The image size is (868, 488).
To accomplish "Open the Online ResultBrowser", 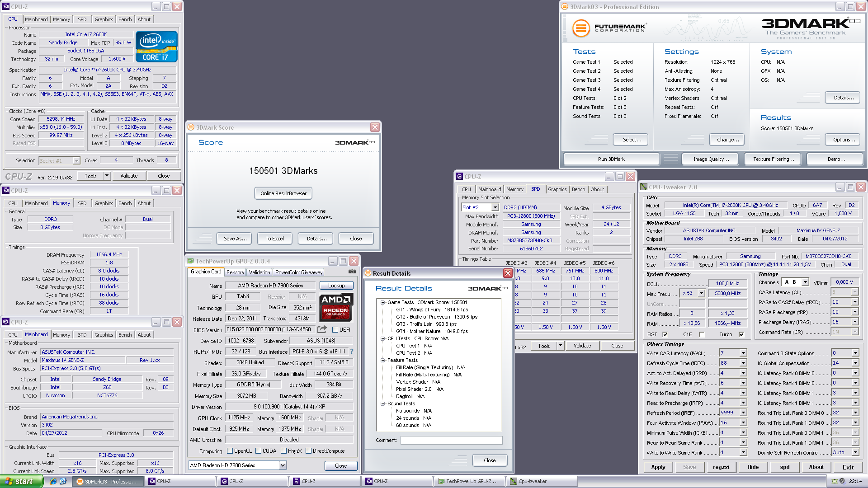I will pos(283,193).
